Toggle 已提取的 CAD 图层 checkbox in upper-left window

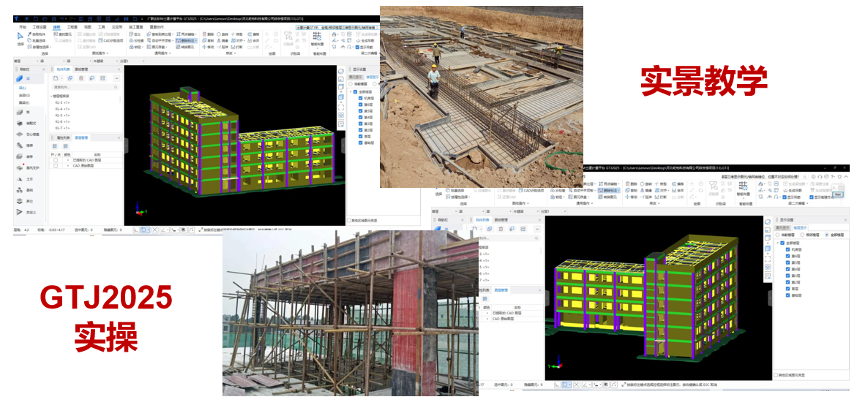[x=56, y=160]
